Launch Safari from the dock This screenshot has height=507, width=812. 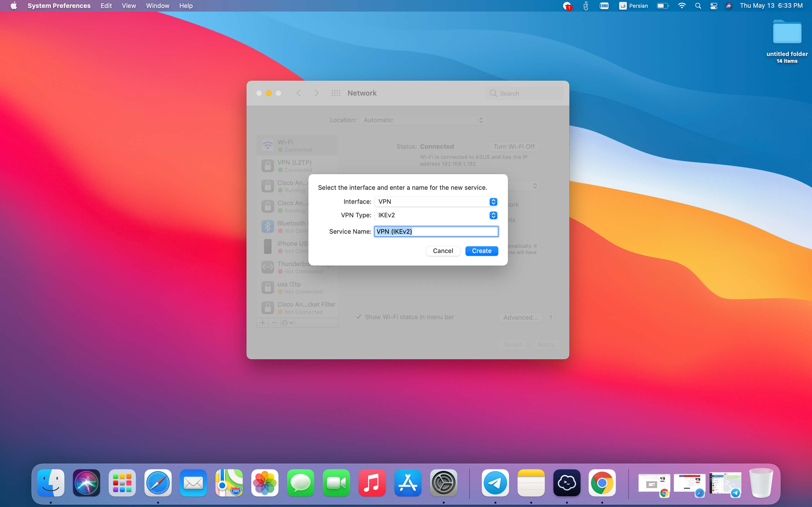[x=158, y=483]
